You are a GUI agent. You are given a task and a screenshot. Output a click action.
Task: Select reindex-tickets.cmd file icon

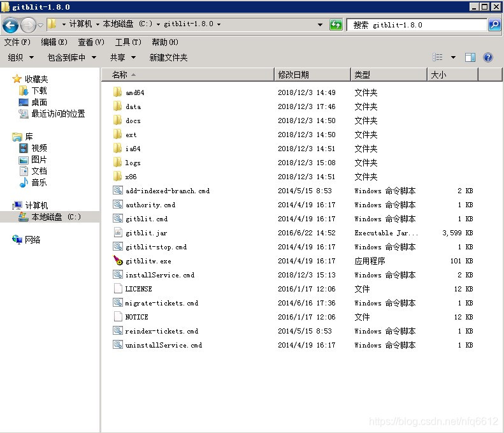[118, 330]
